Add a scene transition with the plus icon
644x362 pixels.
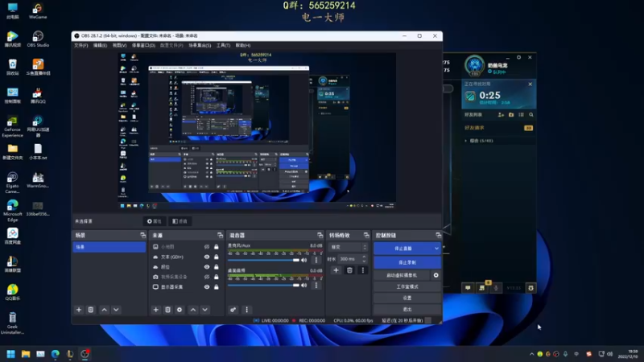point(336,270)
